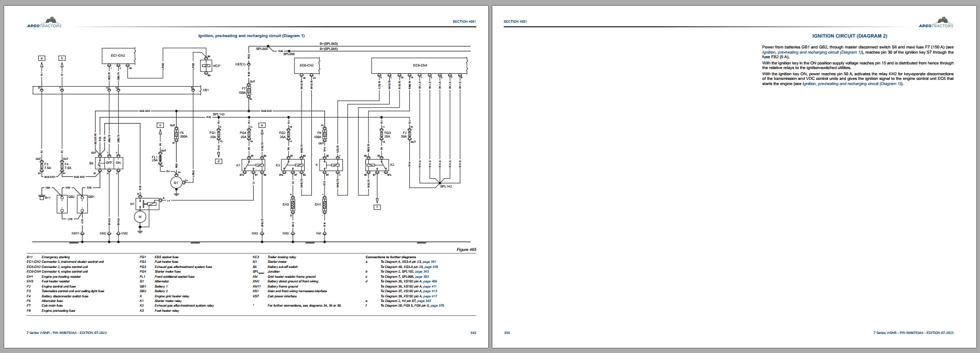Click the SPL142 junction point
This screenshot has height=353, width=980.
tap(439, 182)
